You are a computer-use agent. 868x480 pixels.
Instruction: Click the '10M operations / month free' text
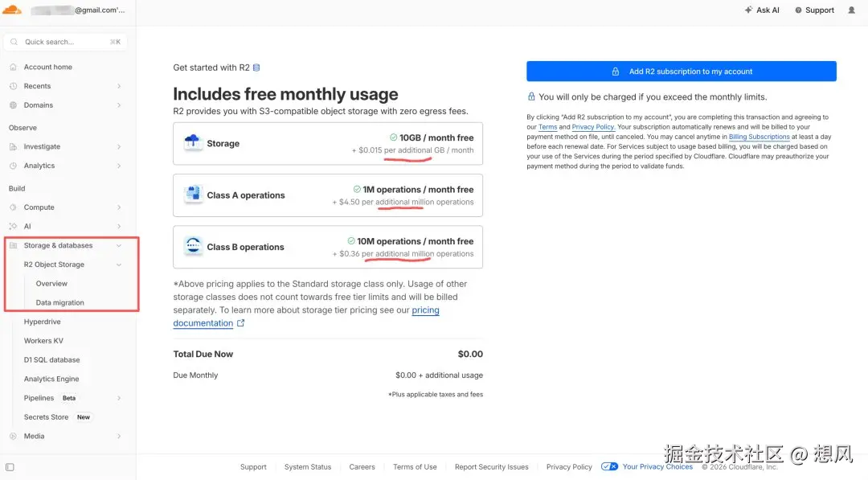[x=416, y=241]
